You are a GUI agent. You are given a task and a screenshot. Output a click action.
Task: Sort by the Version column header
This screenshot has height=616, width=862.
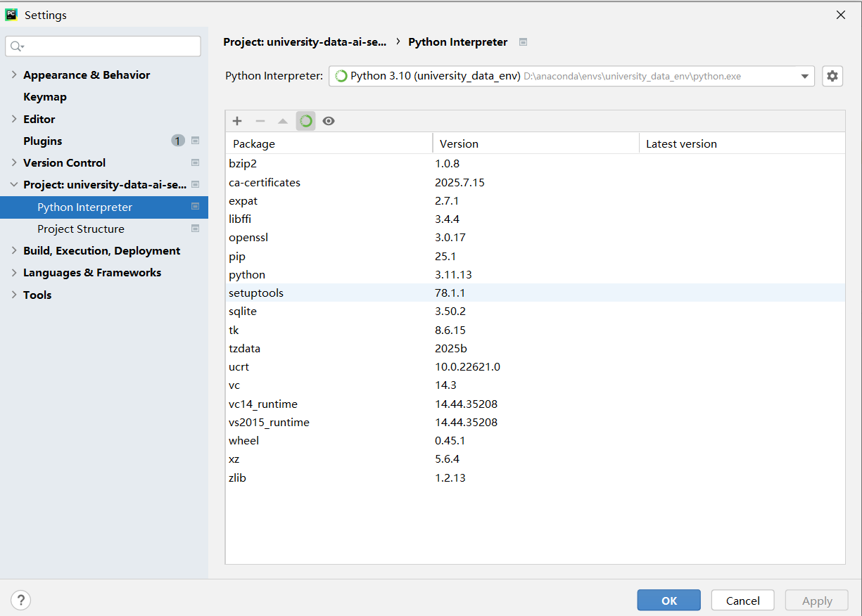(536, 143)
